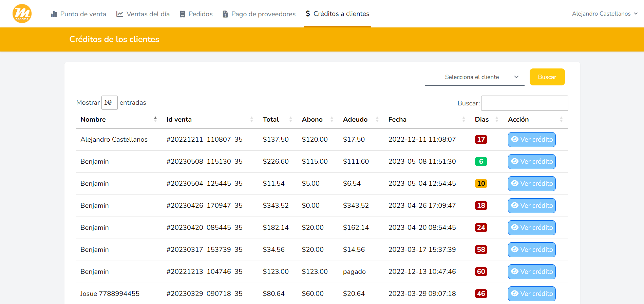Screen dimensions: 644x304
Task: Sort table by Acción column
Action: point(535,119)
